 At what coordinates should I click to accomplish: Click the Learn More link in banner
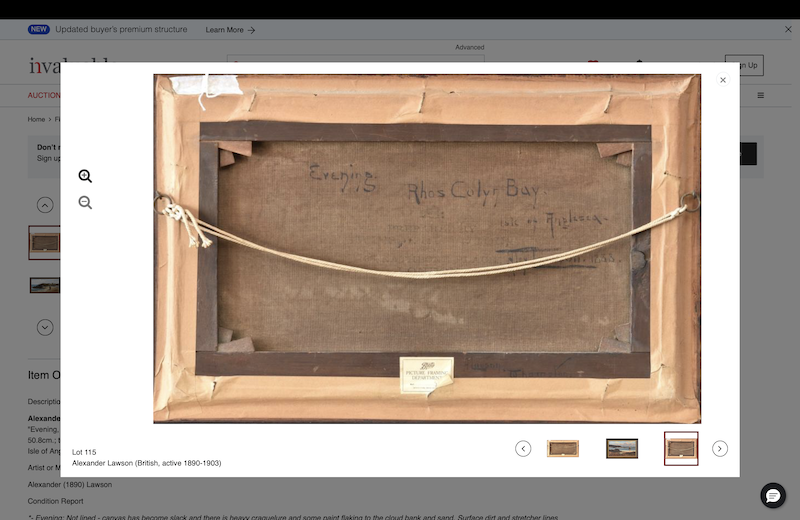coord(230,30)
